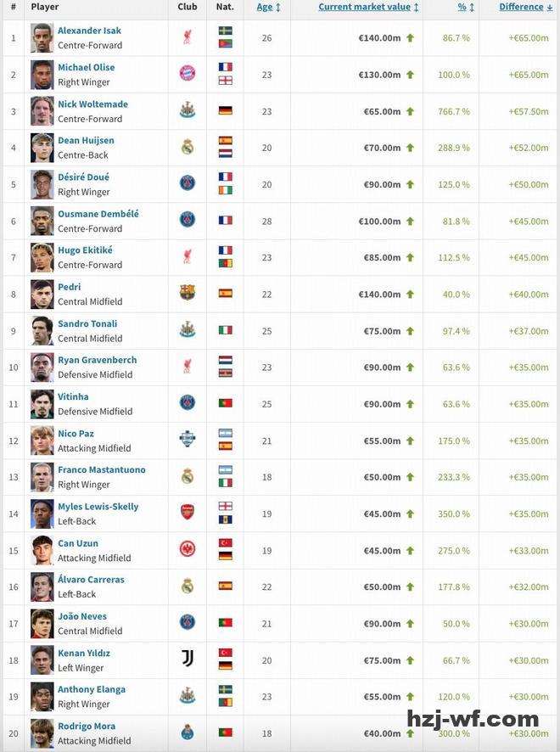Click the €90.00m market value for Vitinha
Image resolution: width=560 pixels, height=752 pixels.
point(382,403)
